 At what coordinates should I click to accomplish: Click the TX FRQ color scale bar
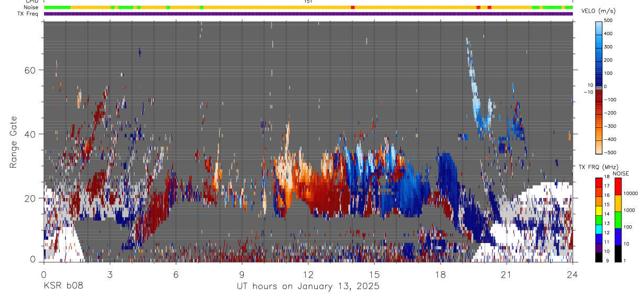point(598,219)
